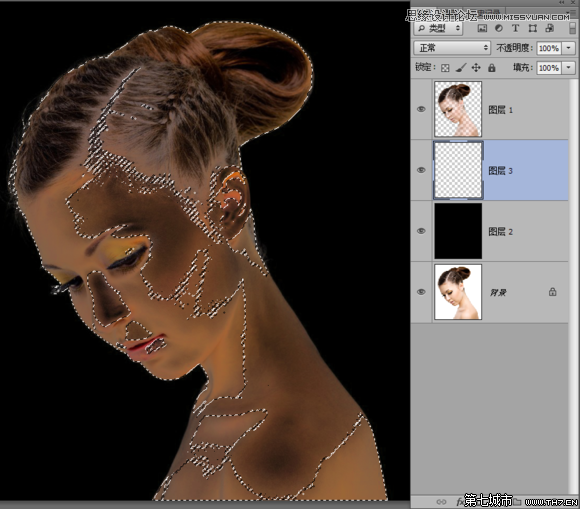Open the 填充 fill slider arrow
This screenshot has width=580, height=509.
coord(569,68)
